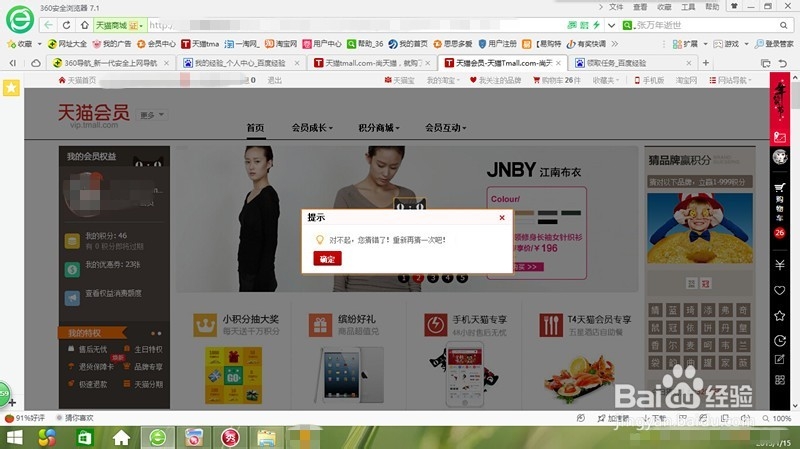
Task: Switch to the 360导航 tab
Action: click(x=111, y=63)
